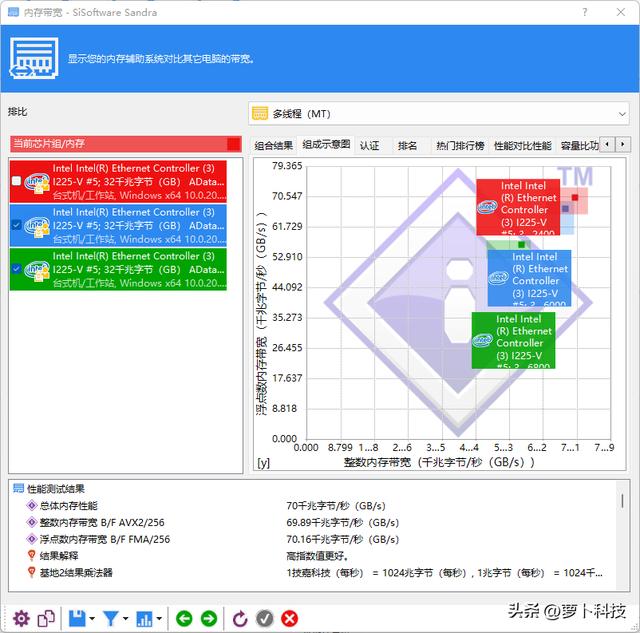Click the 70千兆字节/秒 overall value
Image resolution: width=640 pixels, height=633 pixels.
(336, 506)
